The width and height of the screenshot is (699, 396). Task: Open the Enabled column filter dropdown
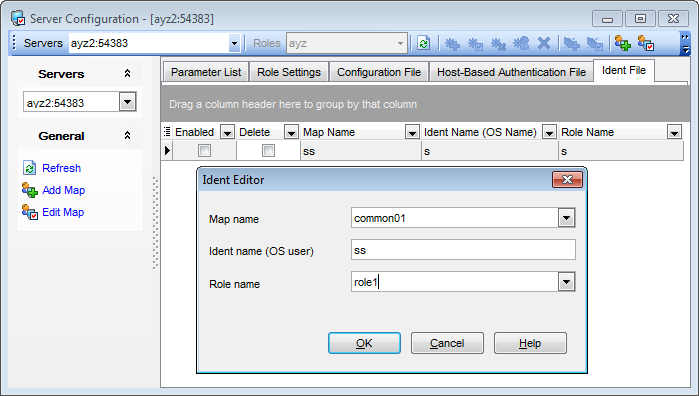227,132
